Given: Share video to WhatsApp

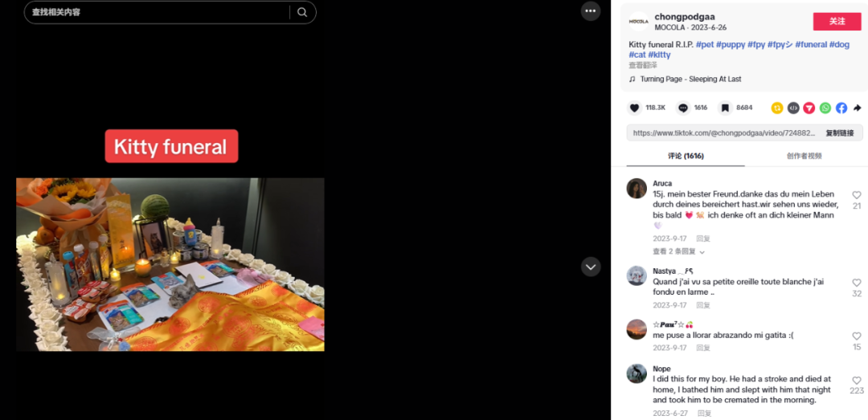Looking at the screenshot, I should [825, 108].
